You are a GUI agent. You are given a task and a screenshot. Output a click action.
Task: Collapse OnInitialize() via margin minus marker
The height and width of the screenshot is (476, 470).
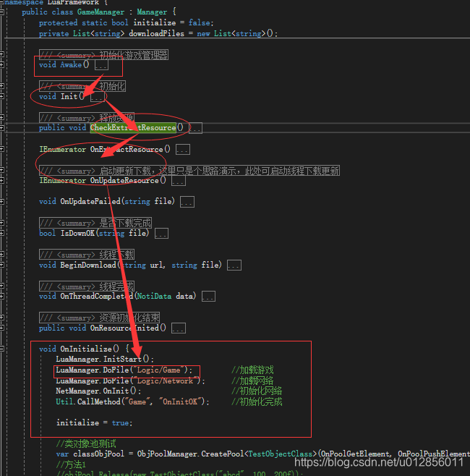point(2,349)
